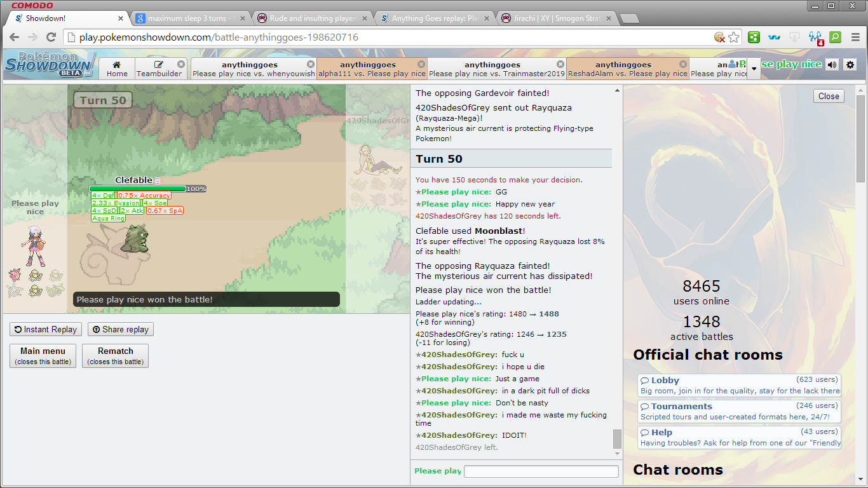The width and height of the screenshot is (868, 488).
Task: Click the player trainer avatar
Action: pos(35,246)
